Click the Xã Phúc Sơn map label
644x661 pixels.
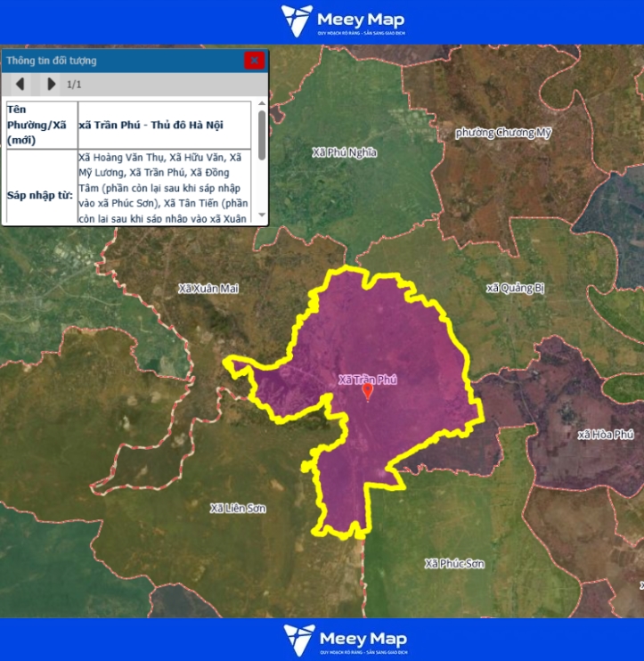(x=454, y=564)
